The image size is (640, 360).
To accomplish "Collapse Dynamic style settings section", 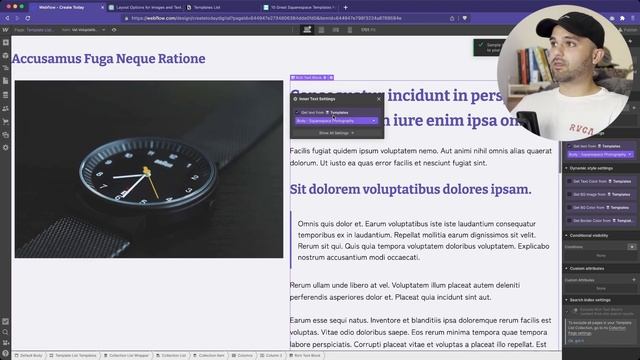I will point(567,168).
